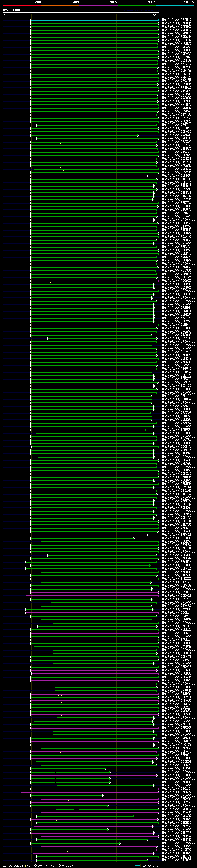Click the white query sequence bar
197x868 pixels.
(81, 13)
